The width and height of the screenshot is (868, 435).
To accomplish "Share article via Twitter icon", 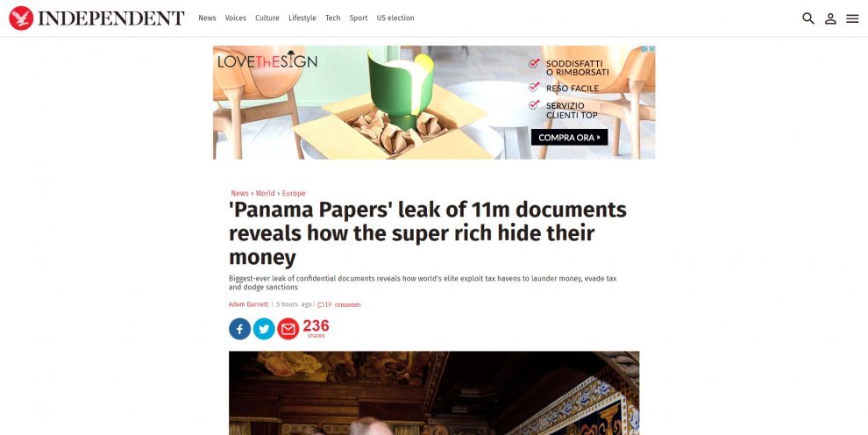I will tap(264, 329).
